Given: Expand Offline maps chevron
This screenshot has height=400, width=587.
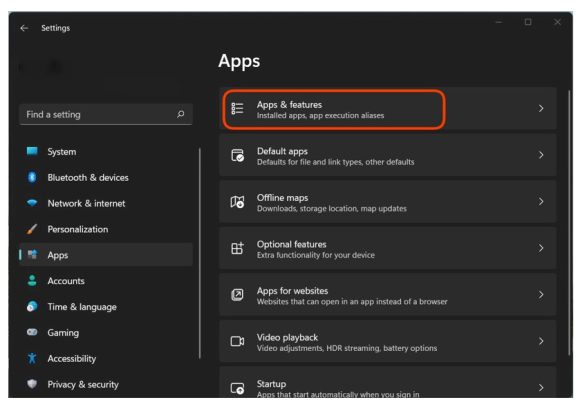Looking at the screenshot, I should click(541, 201).
